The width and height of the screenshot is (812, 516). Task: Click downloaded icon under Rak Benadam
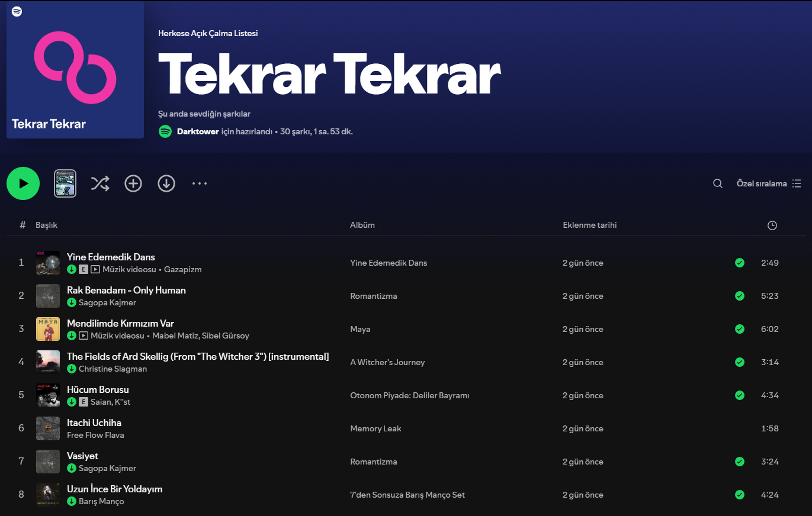pos(72,302)
